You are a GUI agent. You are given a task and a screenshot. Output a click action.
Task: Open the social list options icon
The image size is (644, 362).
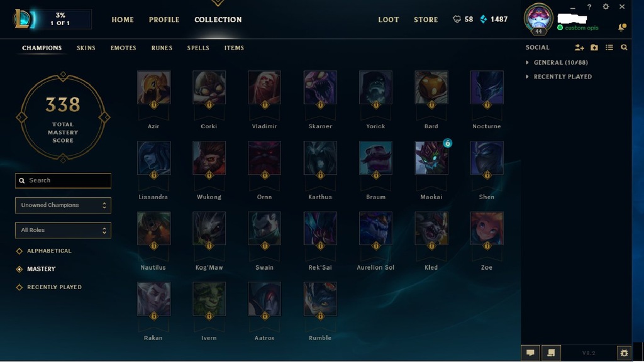(609, 48)
